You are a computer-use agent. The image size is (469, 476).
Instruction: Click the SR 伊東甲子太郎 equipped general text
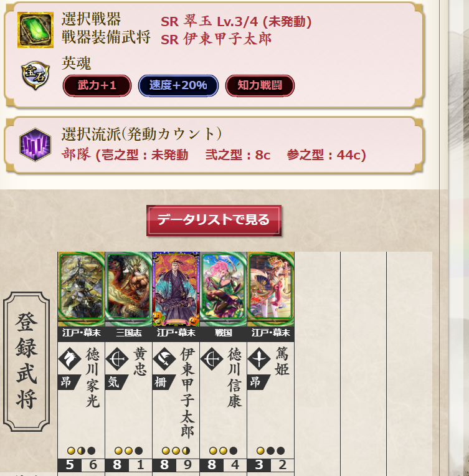click(216, 39)
